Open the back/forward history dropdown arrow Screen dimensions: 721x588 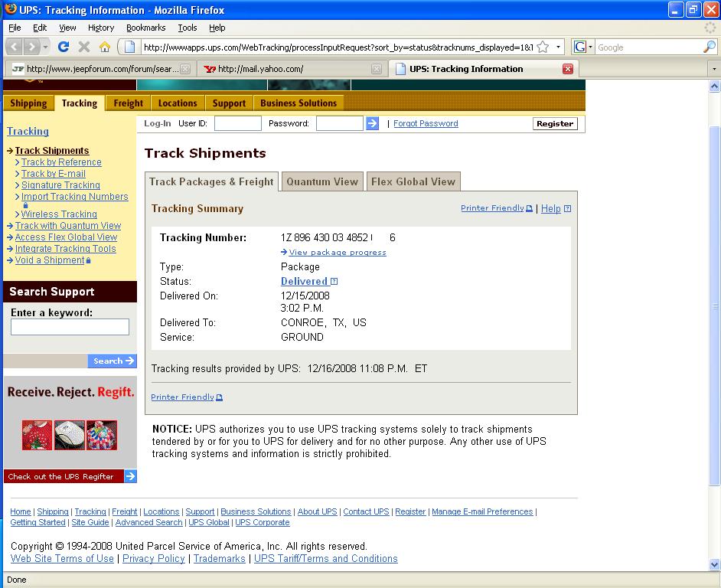pos(45,47)
